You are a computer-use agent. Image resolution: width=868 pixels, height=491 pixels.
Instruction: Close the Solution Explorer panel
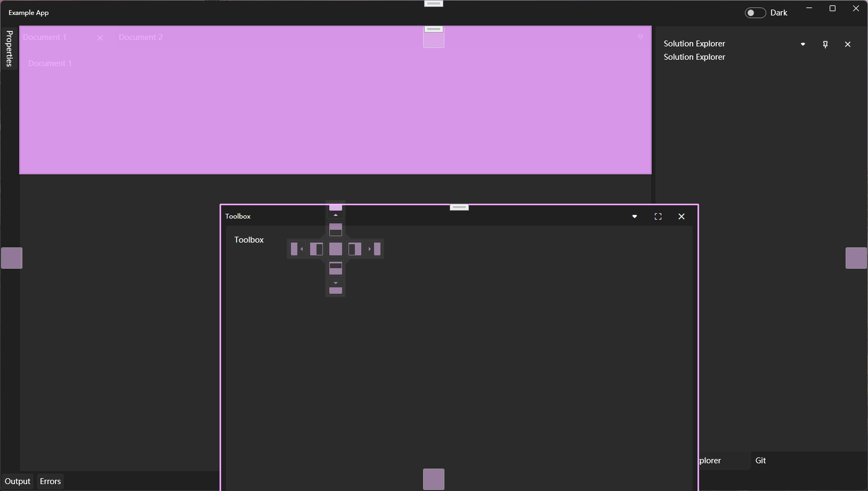[848, 44]
